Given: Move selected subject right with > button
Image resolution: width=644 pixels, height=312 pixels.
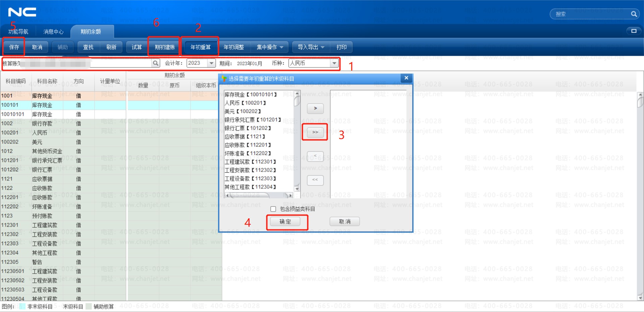Looking at the screenshot, I should 315,108.
